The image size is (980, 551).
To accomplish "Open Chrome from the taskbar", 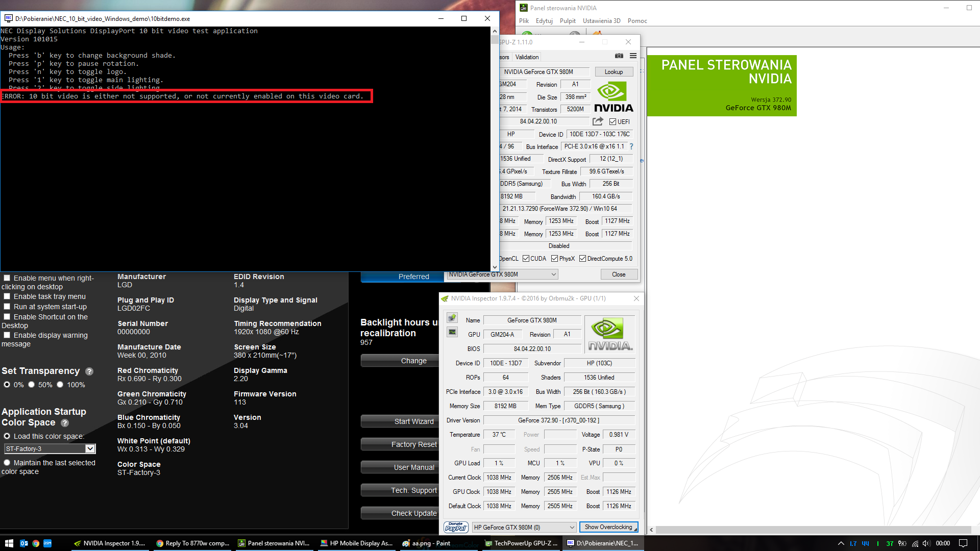I will tap(36, 543).
